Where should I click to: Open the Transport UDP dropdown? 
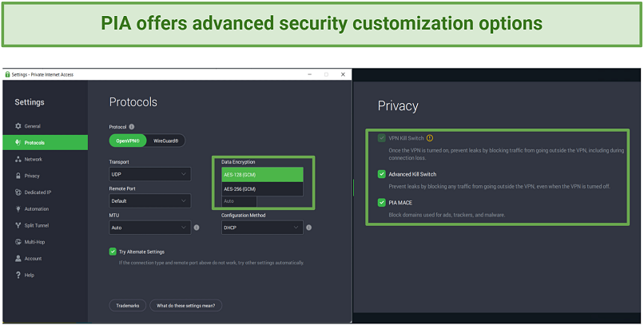point(150,174)
